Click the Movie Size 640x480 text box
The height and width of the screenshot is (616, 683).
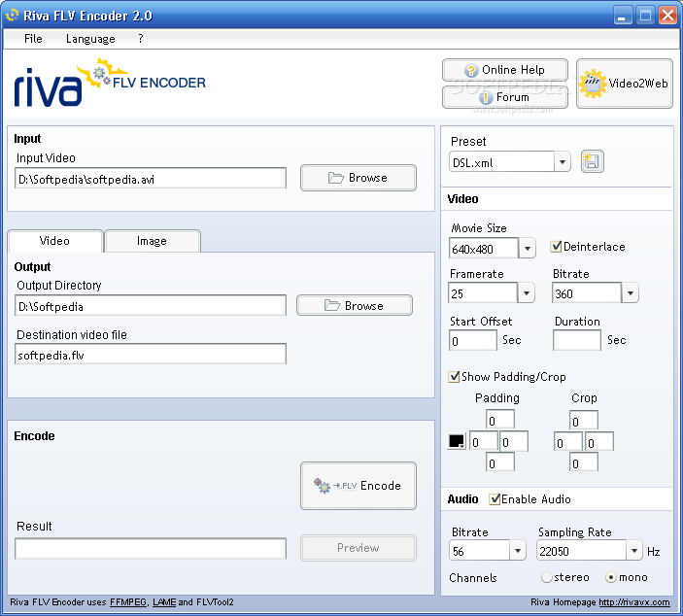coord(484,249)
